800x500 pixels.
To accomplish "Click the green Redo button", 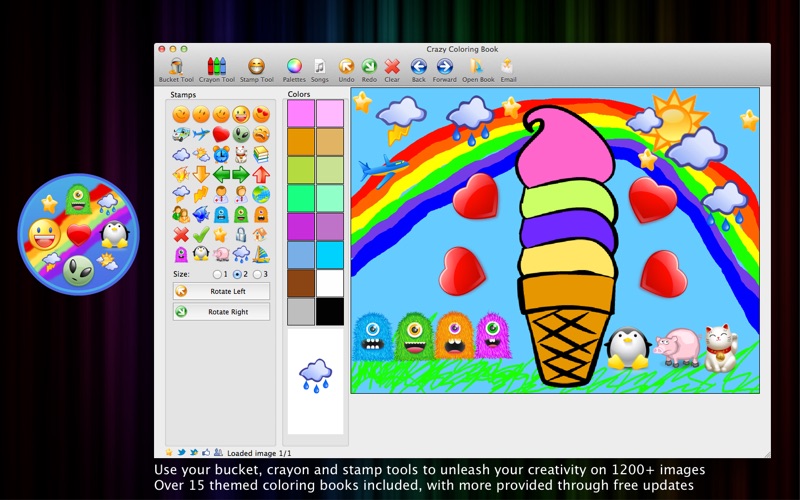I will click(x=369, y=68).
